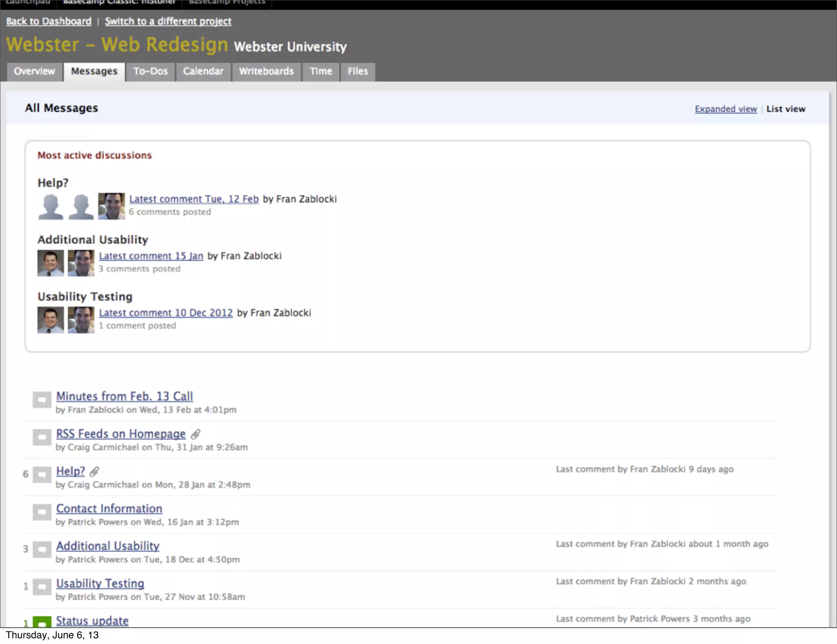
Task: Click Fran Zablocki's photo avatar under Help? discussion
Action: [111, 206]
